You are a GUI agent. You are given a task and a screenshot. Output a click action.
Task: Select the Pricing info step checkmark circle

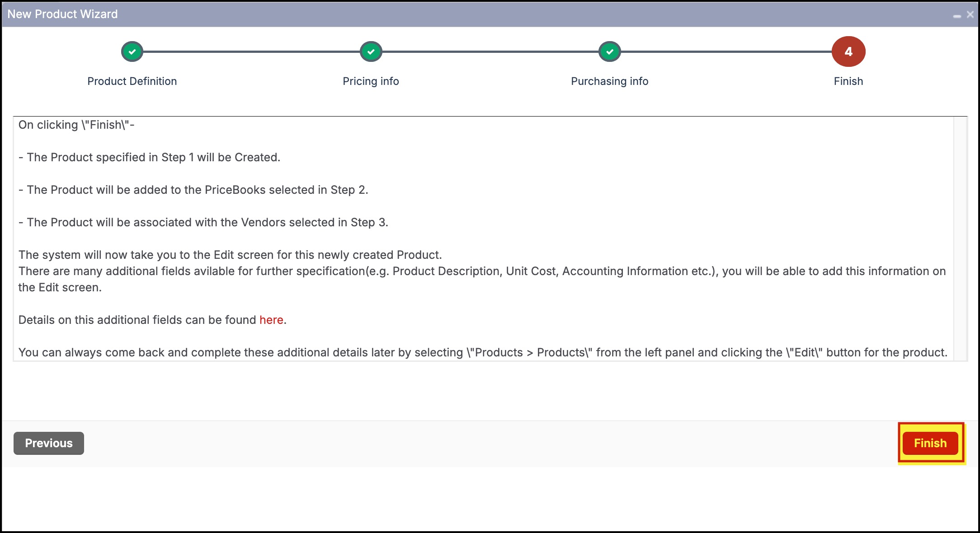[371, 51]
